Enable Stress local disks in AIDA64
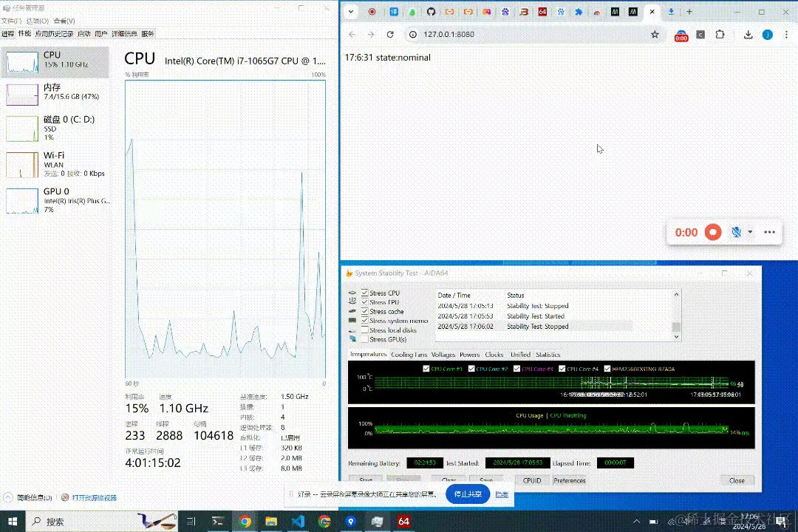The image size is (798, 532). tap(365, 330)
